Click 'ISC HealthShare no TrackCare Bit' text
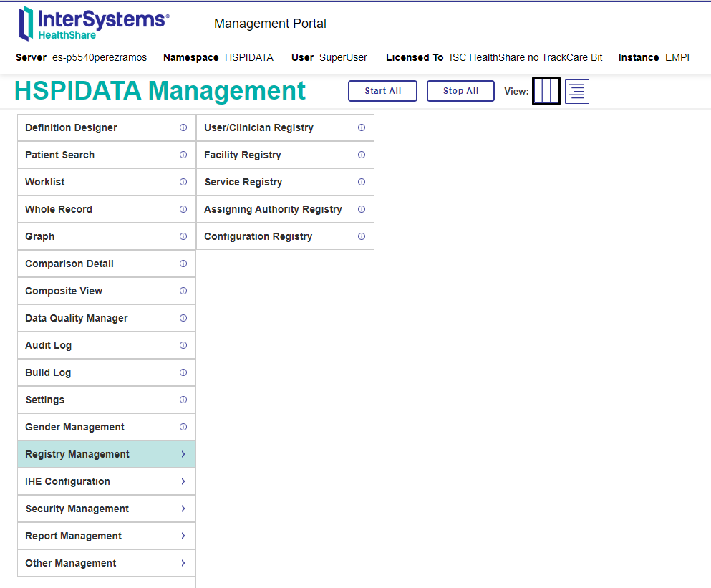The width and height of the screenshot is (711, 588). pos(526,57)
